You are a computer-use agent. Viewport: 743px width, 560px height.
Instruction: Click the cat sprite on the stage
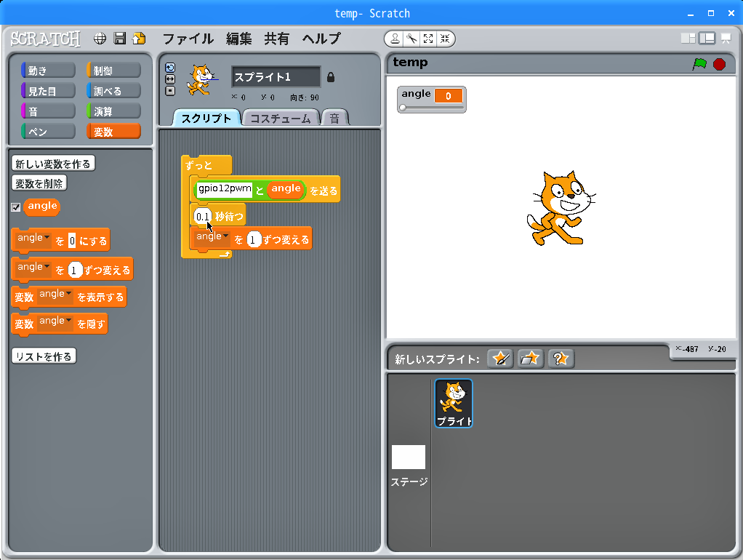561,208
